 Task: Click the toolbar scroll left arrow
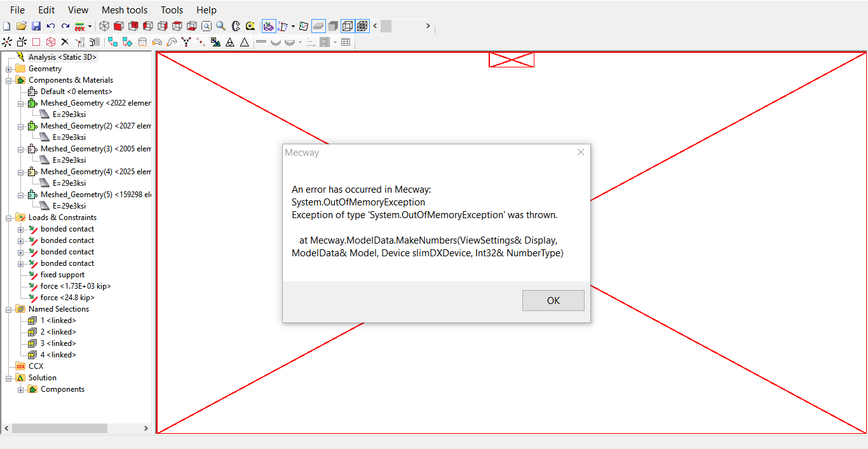pos(375,26)
